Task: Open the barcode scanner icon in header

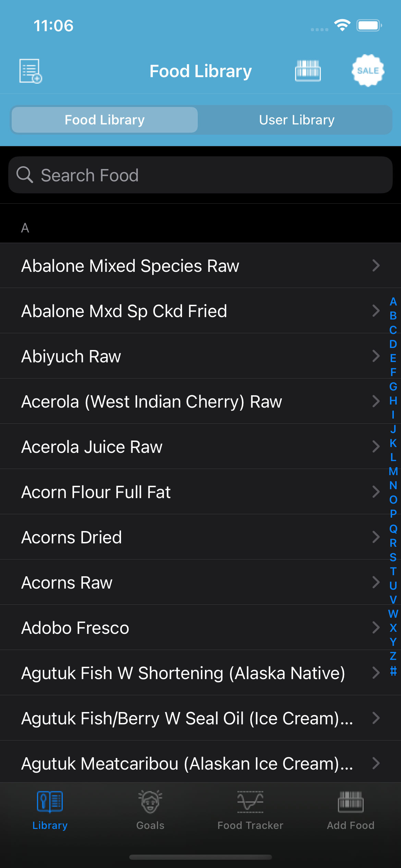Action: (307, 71)
